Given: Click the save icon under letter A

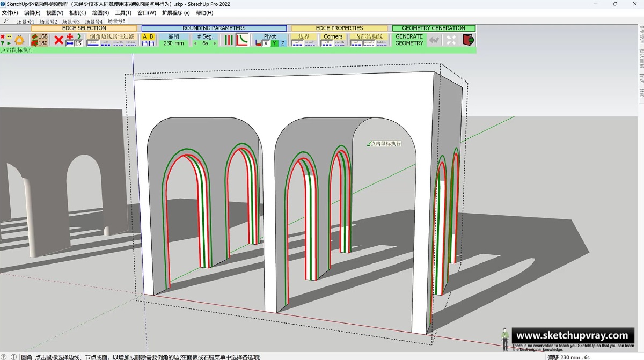Looking at the screenshot, I should tap(145, 43).
